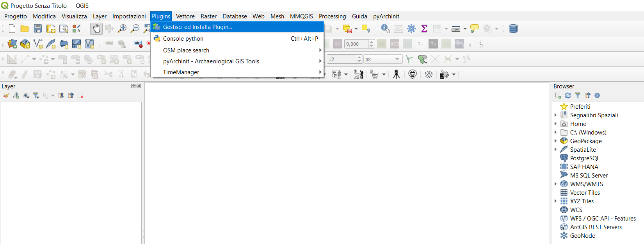Click the T+ georeferencer button
This screenshot has width=644, height=244.
click(433, 44)
